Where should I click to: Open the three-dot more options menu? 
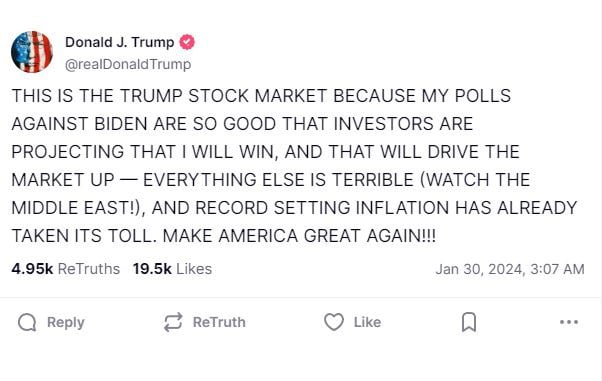click(569, 322)
